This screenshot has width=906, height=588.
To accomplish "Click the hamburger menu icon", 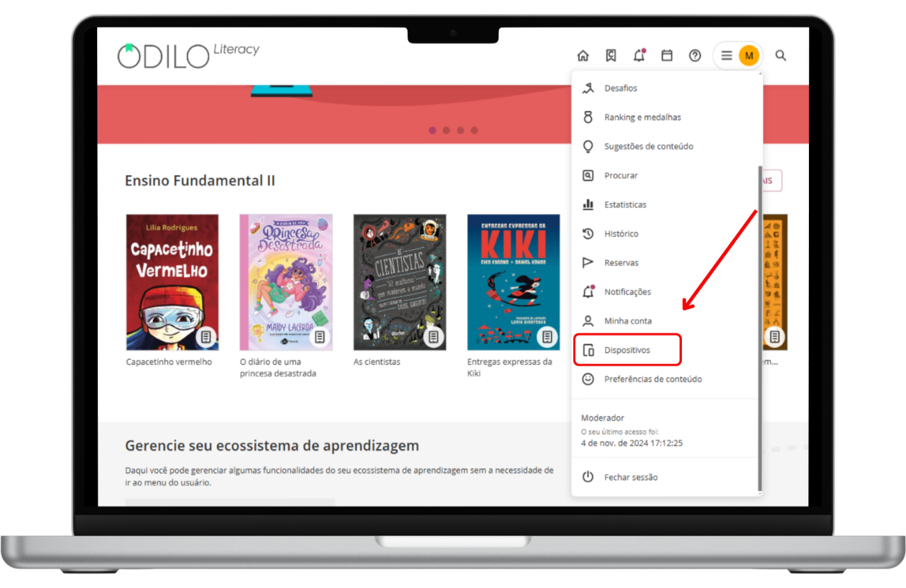I will pos(727,56).
